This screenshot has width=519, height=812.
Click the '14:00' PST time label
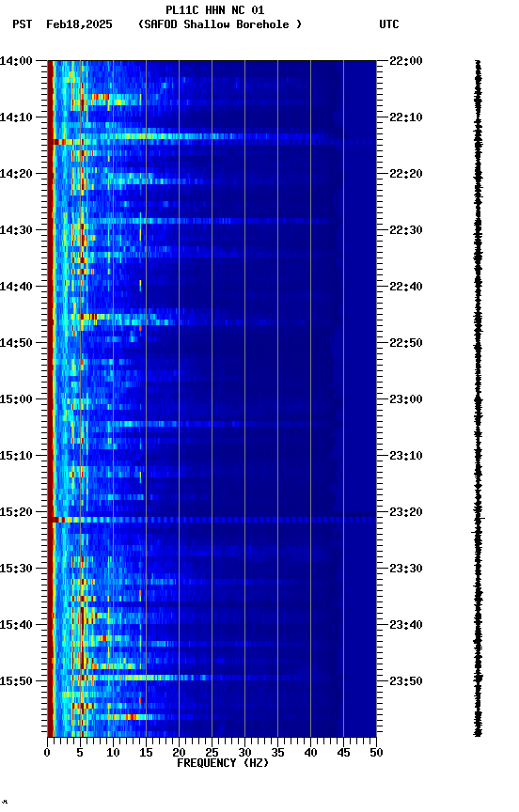coord(16,61)
